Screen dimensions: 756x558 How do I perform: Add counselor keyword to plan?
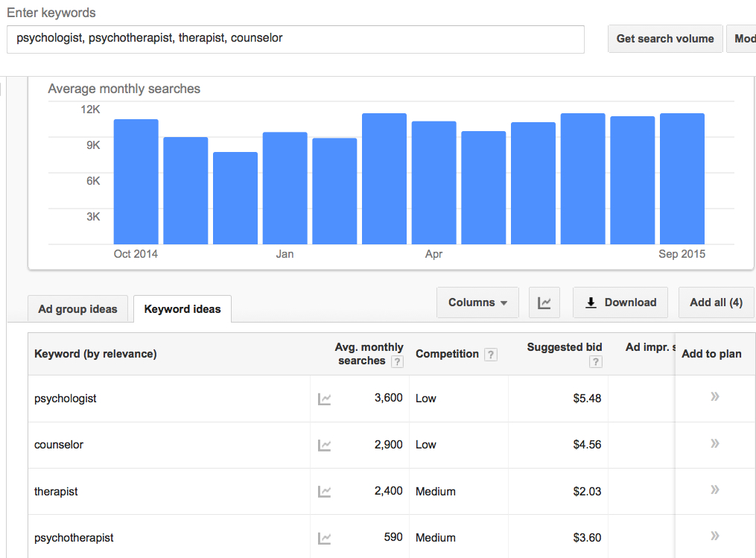click(715, 443)
